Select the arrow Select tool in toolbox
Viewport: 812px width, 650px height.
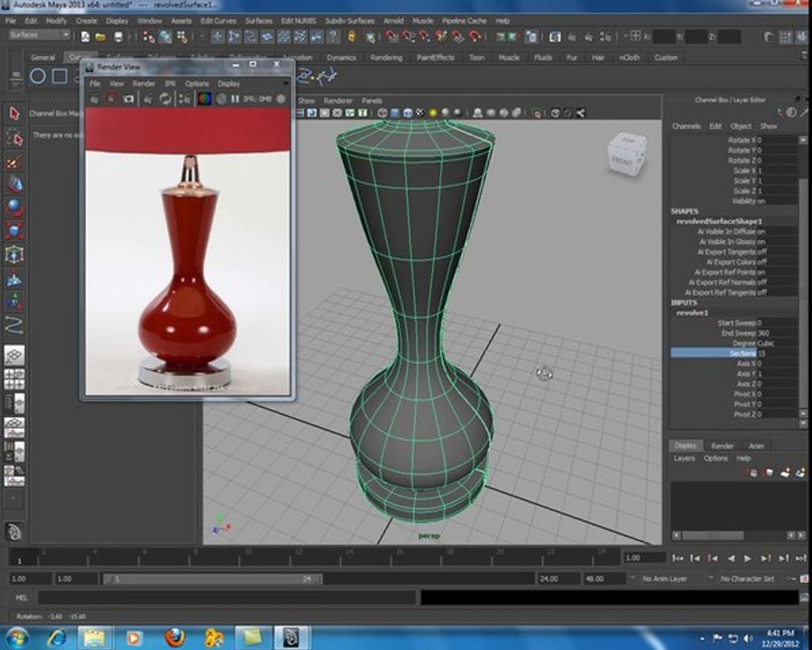click(14, 113)
